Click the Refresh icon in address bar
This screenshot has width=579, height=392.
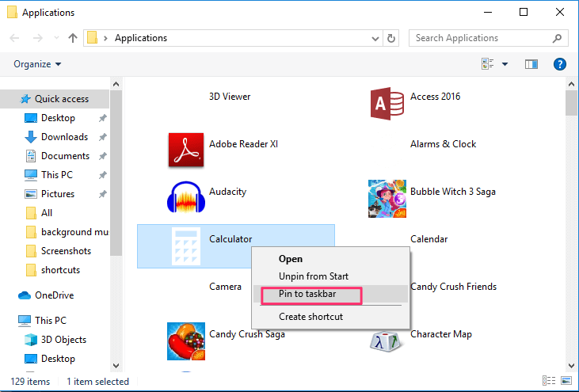click(x=391, y=38)
